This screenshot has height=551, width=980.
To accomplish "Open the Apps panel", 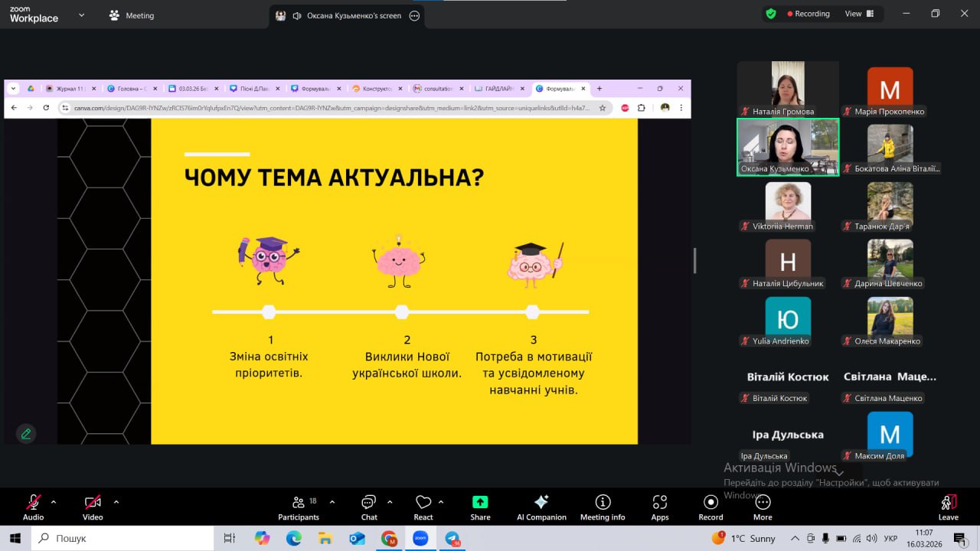I will pyautogui.click(x=660, y=507).
